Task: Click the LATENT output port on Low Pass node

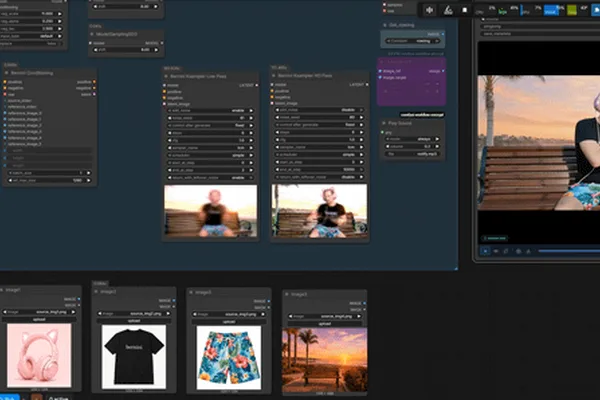Action: point(256,85)
